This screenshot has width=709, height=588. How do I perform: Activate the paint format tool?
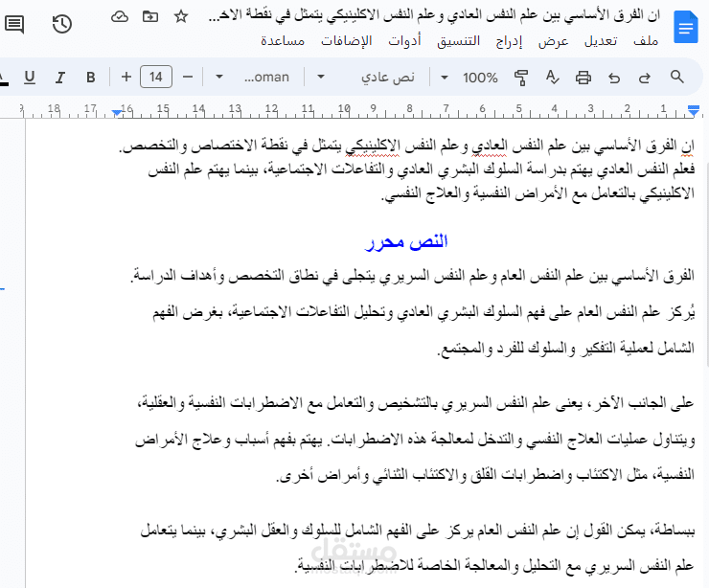[x=521, y=78]
